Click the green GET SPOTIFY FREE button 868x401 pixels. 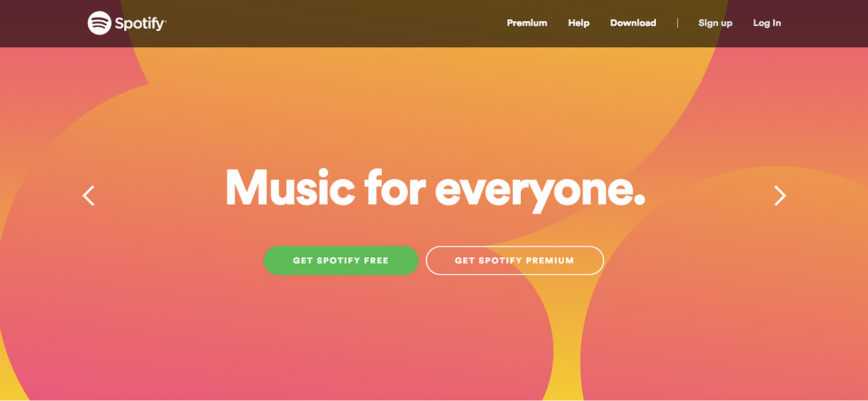click(341, 261)
